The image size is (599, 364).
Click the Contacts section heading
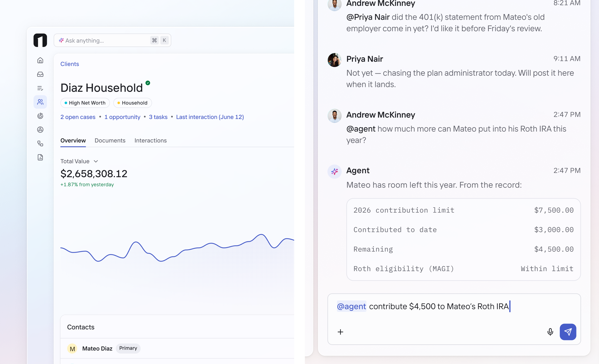coord(81,327)
